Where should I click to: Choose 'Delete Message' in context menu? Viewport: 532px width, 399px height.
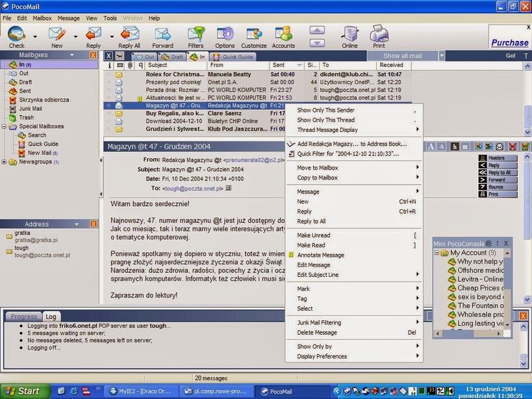tap(354, 333)
